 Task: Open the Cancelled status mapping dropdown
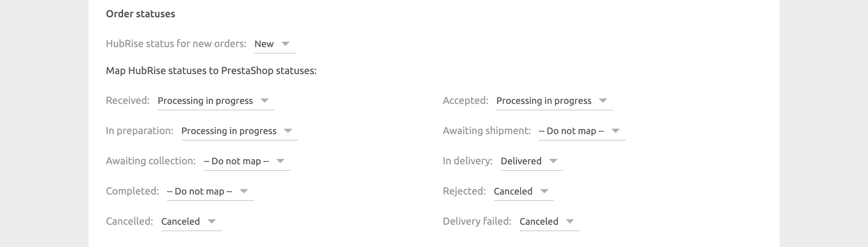point(180,221)
